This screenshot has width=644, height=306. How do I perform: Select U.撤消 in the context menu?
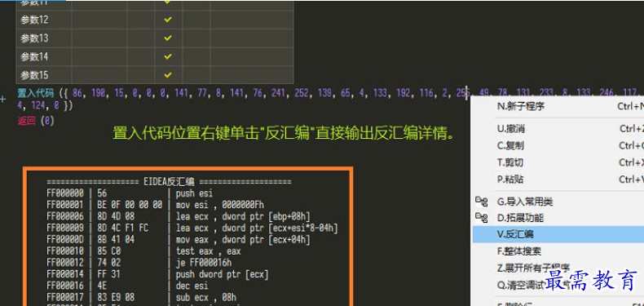point(510,129)
